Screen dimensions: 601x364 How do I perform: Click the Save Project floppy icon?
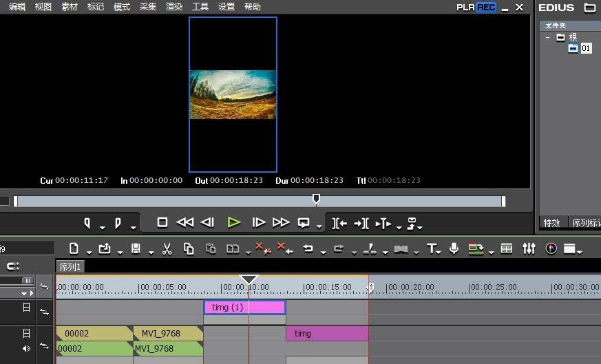click(136, 248)
